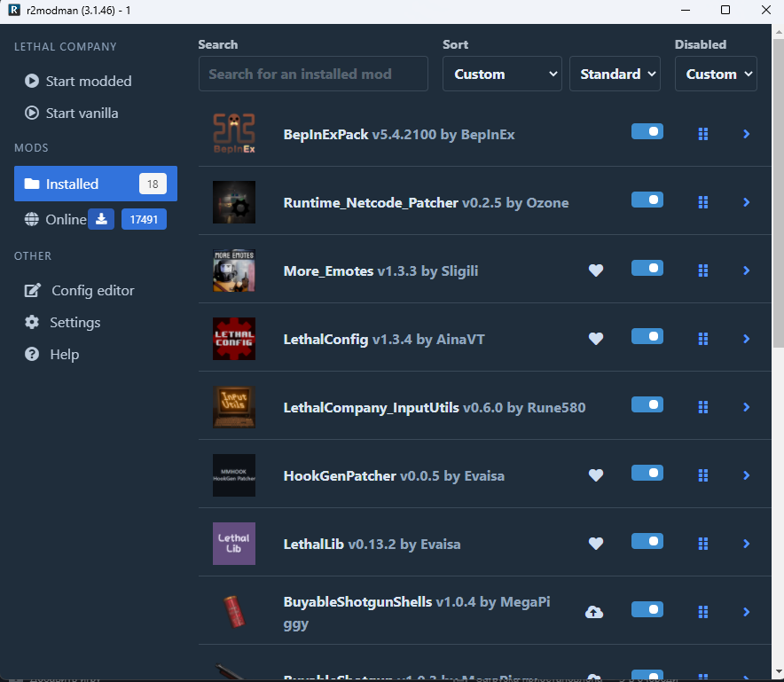This screenshot has width=784, height=682.
Task: Click the drag handle icon for HookGenPatcher
Action: pyautogui.click(x=703, y=475)
